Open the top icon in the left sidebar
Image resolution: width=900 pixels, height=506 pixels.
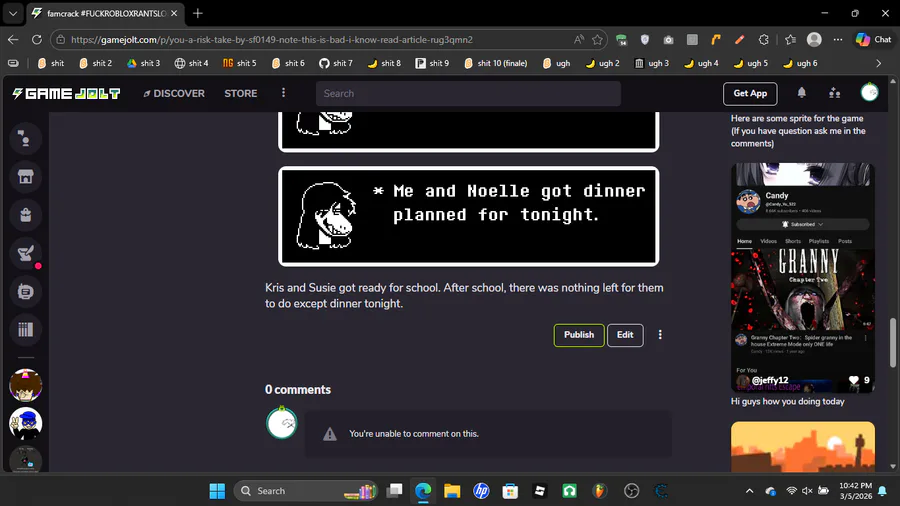[25, 138]
